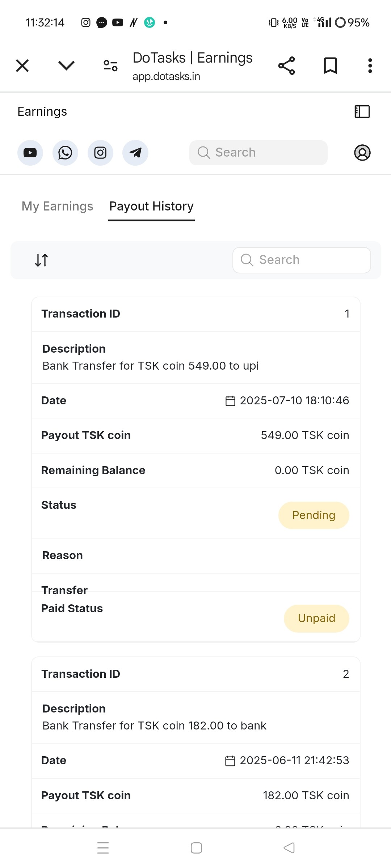Open the WhatsApp social link icon
391x868 pixels.
pos(65,153)
